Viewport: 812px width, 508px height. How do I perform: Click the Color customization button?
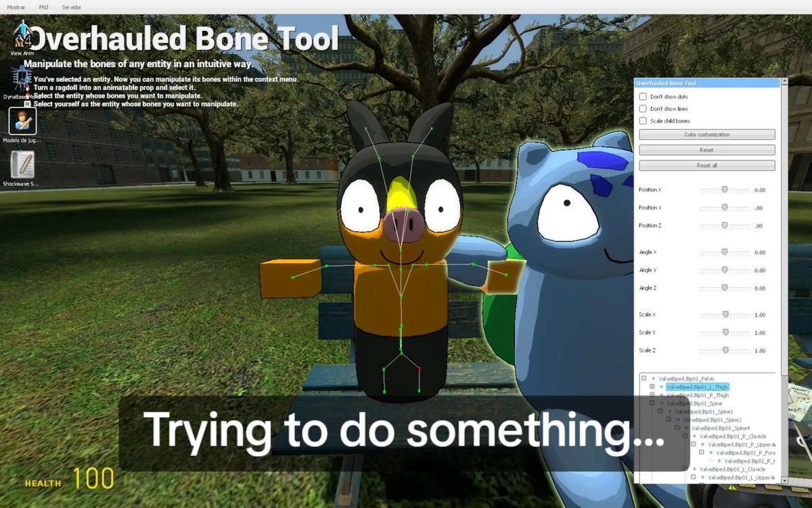(707, 135)
